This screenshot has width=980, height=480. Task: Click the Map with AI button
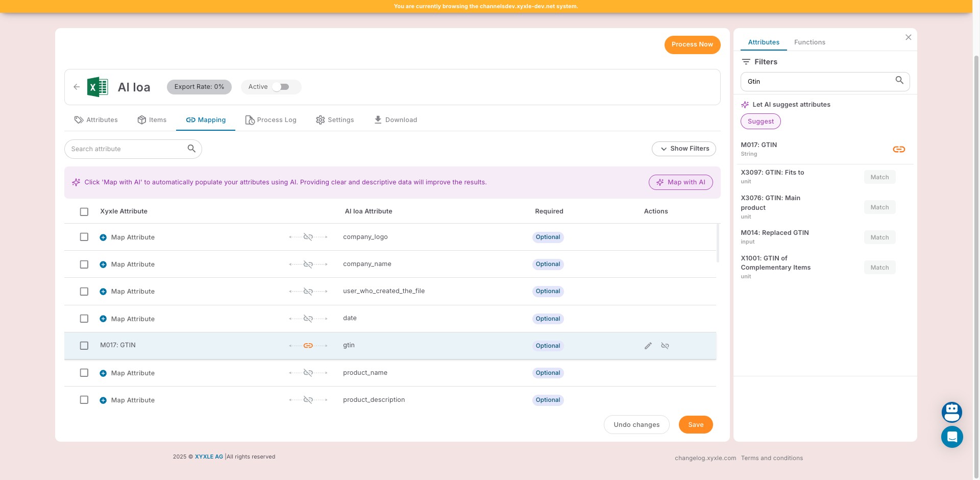pyautogui.click(x=680, y=182)
